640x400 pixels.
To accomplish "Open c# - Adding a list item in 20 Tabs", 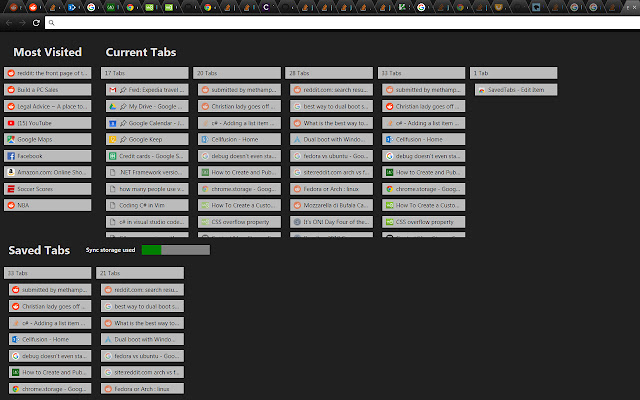I will 240,123.
